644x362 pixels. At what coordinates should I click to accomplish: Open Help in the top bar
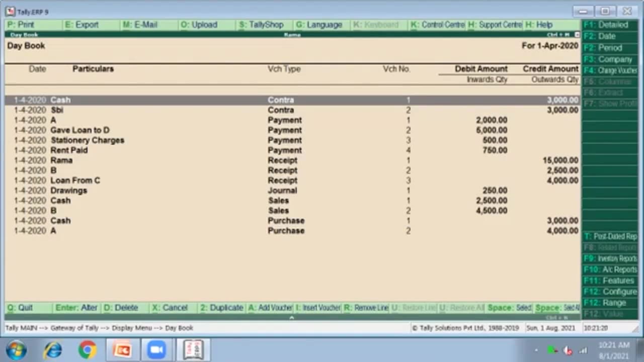click(551, 25)
